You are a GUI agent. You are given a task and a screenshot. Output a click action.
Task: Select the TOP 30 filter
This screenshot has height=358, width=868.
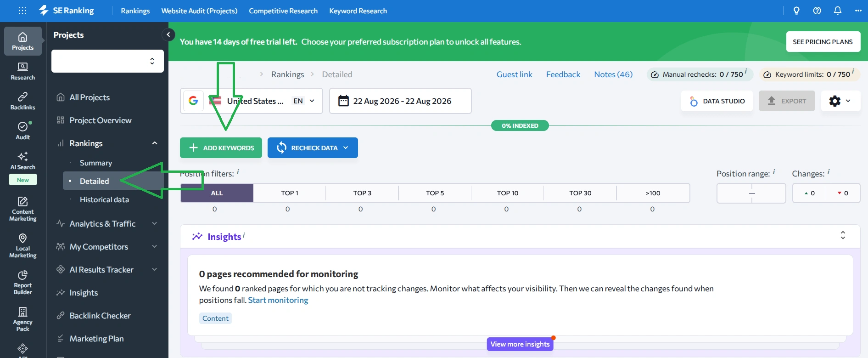[x=580, y=193]
